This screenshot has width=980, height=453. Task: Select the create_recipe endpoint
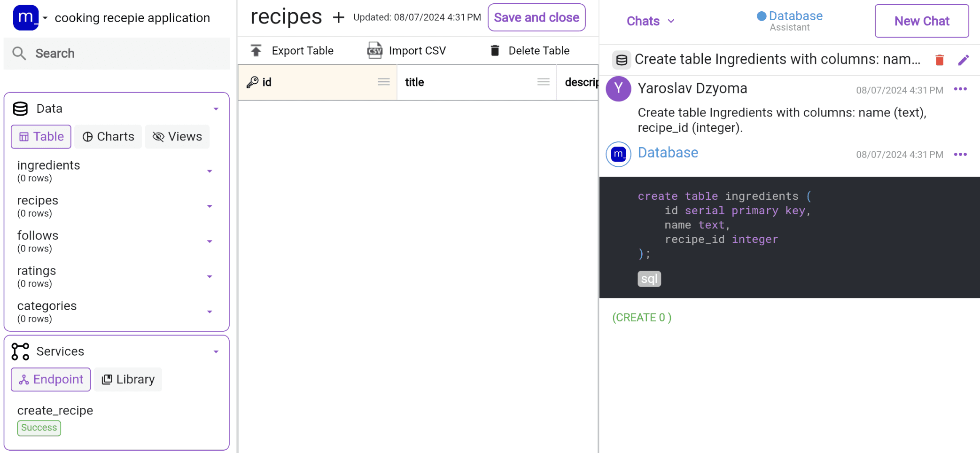coord(55,410)
